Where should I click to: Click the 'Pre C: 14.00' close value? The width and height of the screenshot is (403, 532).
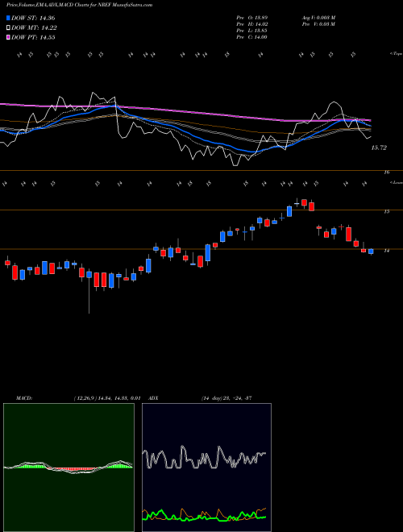(252, 37)
